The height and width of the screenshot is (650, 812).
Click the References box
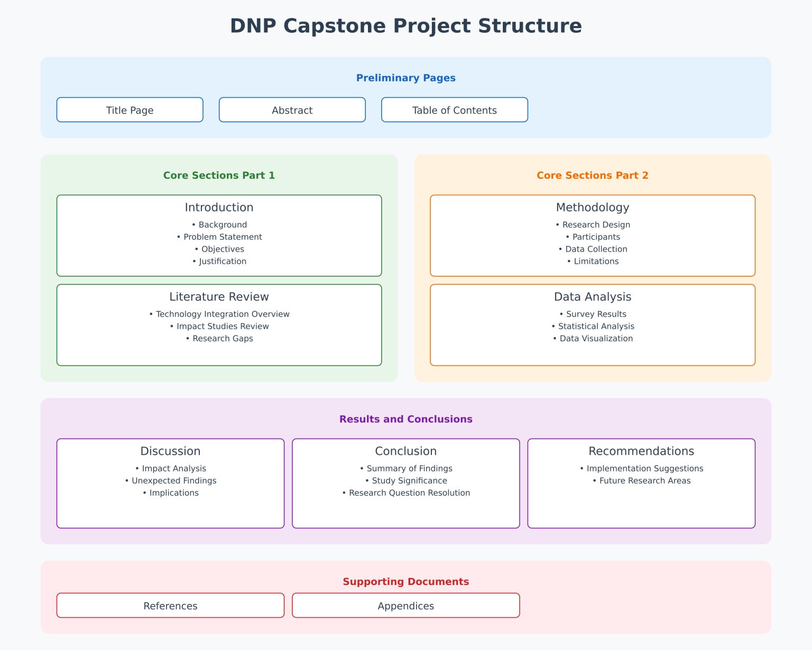[170, 606]
